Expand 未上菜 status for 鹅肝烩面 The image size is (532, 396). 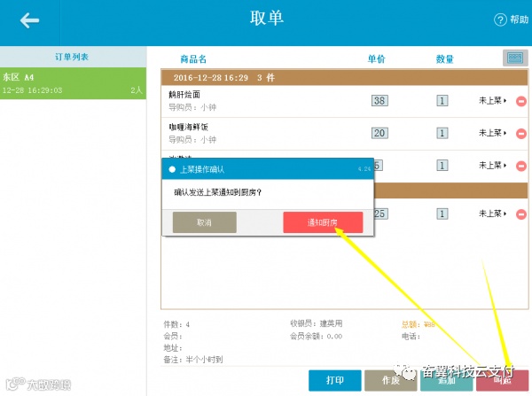[x=492, y=100]
